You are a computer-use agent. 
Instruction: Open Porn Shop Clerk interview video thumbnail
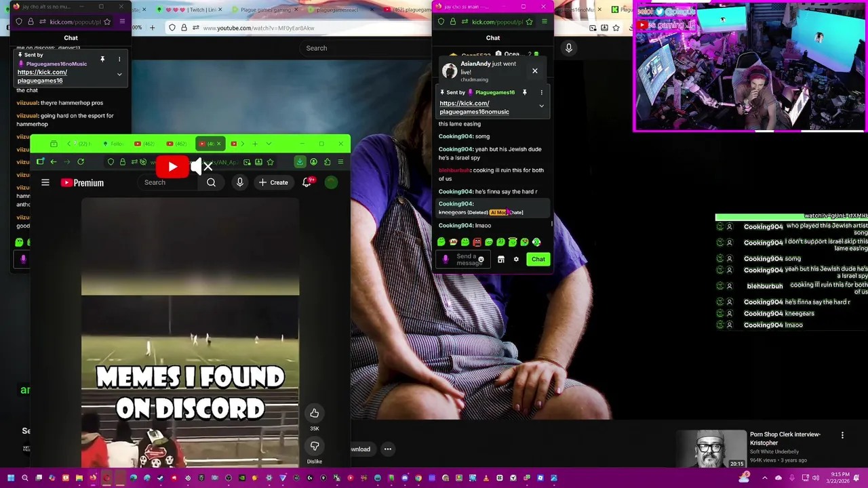point(711,449)
